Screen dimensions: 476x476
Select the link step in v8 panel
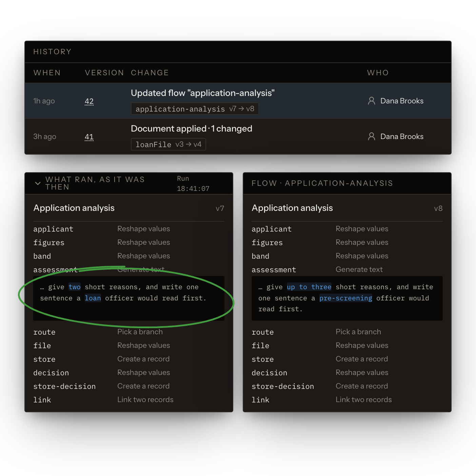coord(347,400)
